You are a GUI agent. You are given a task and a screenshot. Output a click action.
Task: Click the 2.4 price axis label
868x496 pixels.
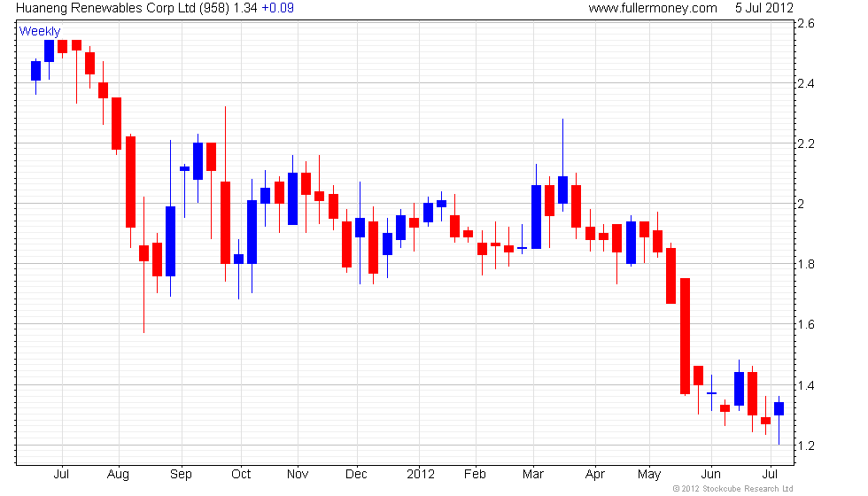805,83
